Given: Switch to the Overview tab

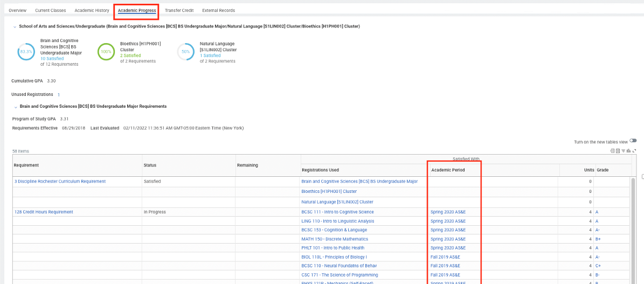Looking at the screenshot, I should (18, 10).
